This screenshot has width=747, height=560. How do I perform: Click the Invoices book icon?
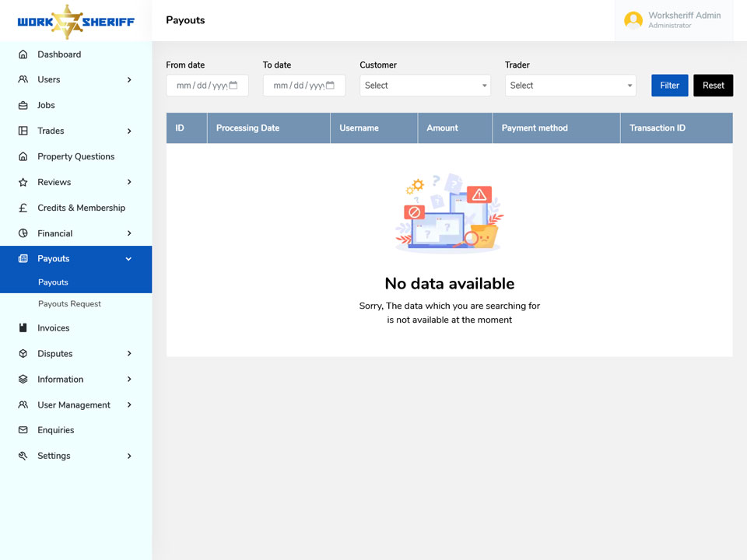click(x=23, y=327)
